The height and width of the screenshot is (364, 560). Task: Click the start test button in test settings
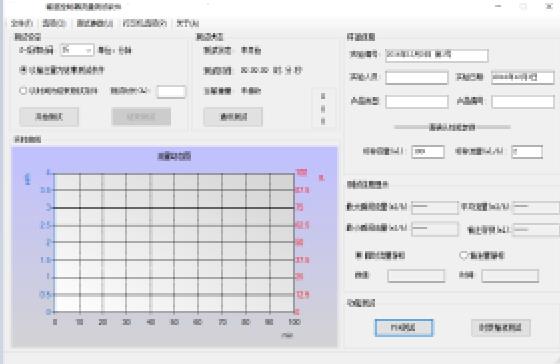(49, 117)
